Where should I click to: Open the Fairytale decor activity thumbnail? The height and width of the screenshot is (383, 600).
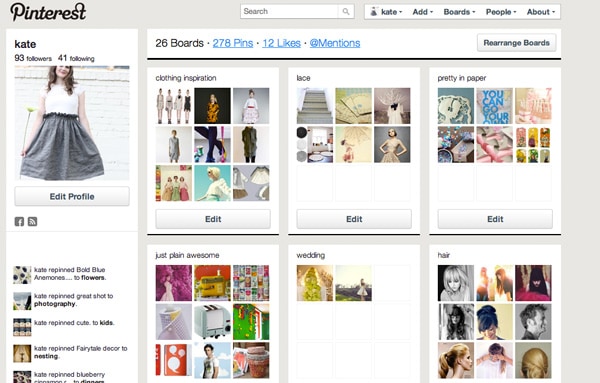[22, 354]
